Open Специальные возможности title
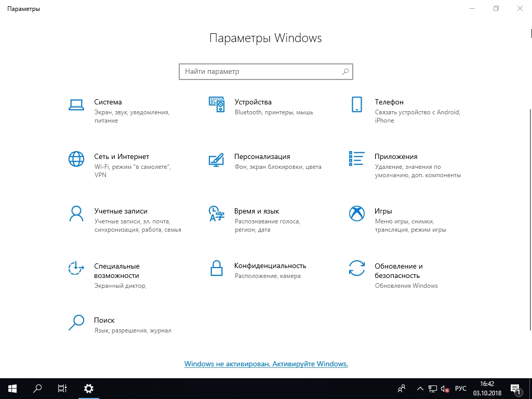 [117, 271]
